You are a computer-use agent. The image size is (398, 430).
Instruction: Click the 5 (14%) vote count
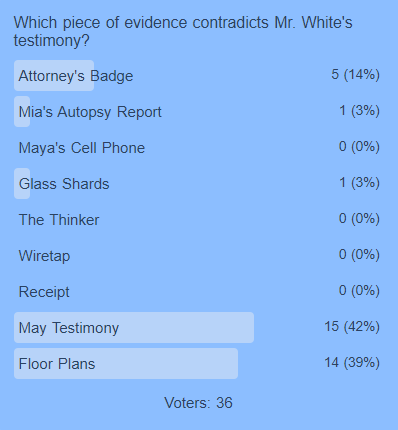[x=355, y=75]
